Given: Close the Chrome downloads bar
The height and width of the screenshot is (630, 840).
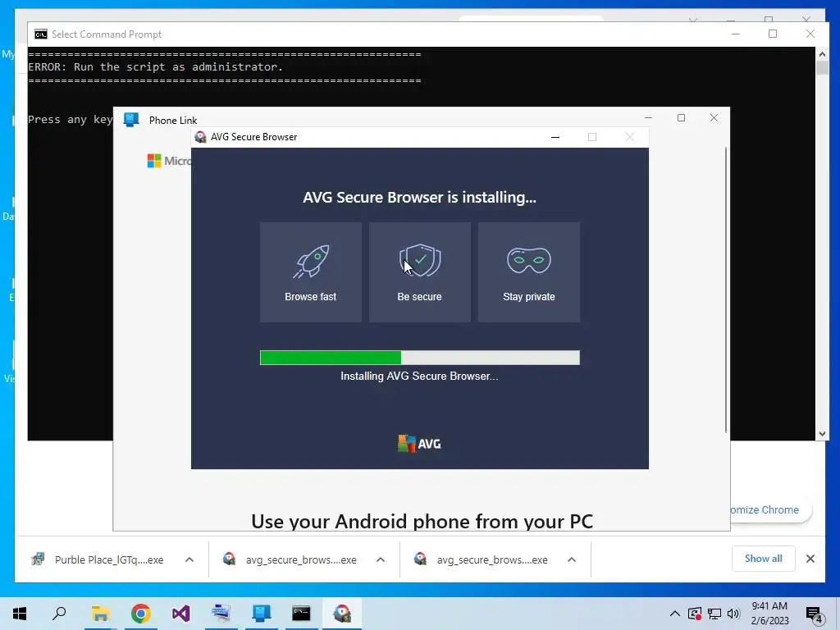Looking at the screenshot, I should (810, 559).
